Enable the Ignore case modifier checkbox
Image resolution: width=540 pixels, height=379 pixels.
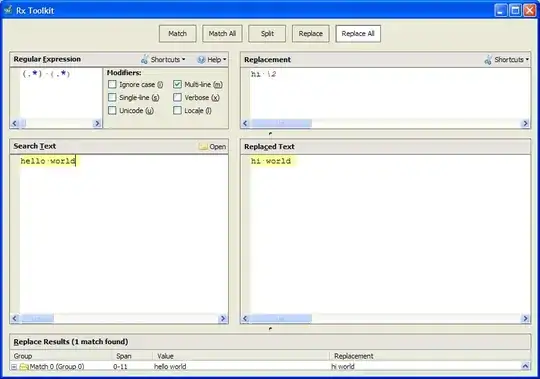112,84
